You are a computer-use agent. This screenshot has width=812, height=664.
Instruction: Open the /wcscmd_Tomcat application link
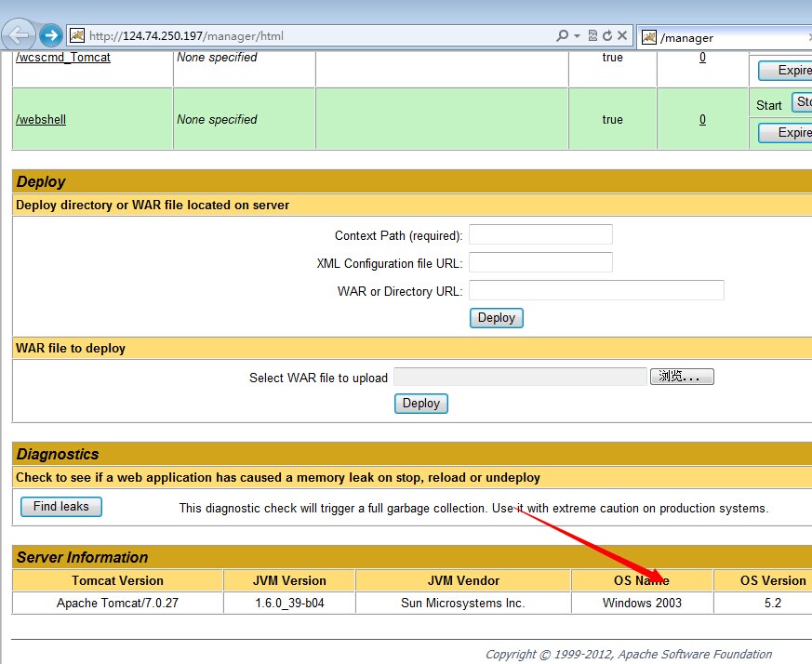(63, 57)
